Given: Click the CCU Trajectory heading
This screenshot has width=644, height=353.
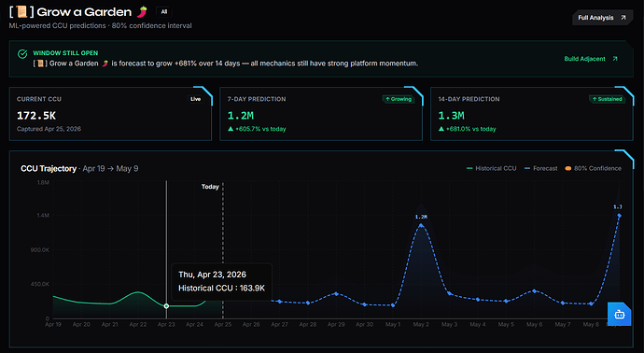Looking at the screenshot, I should 49,168.
